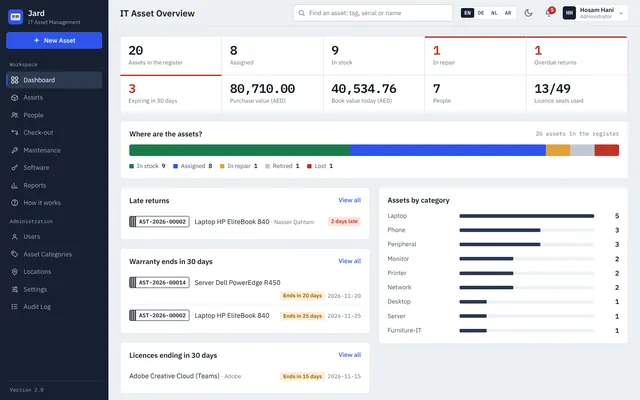Open the Settings page
The image size is (640, 400).
(x=54, y=289)
